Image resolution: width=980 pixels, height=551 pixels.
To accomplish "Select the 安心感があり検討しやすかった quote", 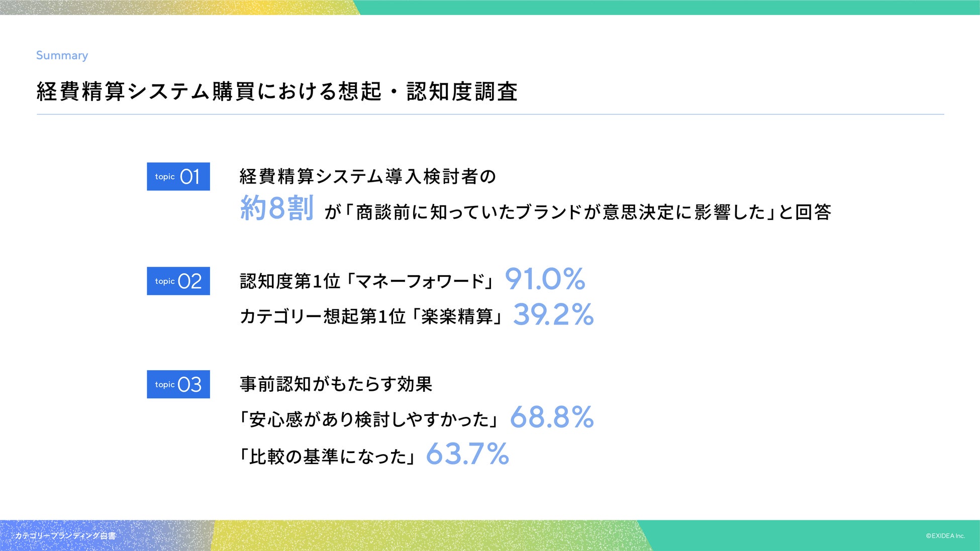I will coord(370,419).
